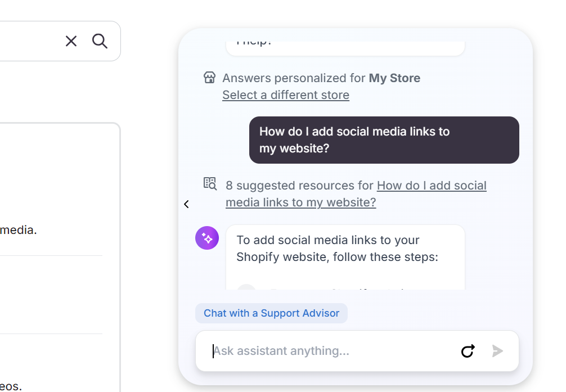566x392 pixels.
Task: Select the purple sparkle assistant avatar
Action: click(206, 238)
